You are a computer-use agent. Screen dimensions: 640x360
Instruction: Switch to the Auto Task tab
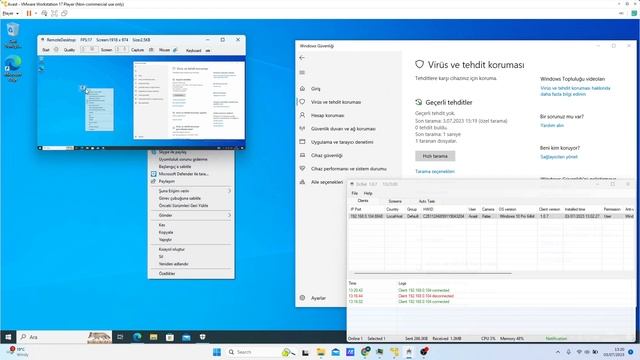[427, 201]
